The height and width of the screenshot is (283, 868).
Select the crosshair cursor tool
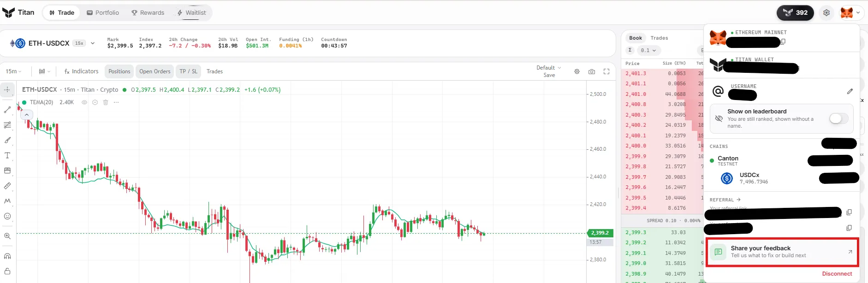tap(7, 89)
